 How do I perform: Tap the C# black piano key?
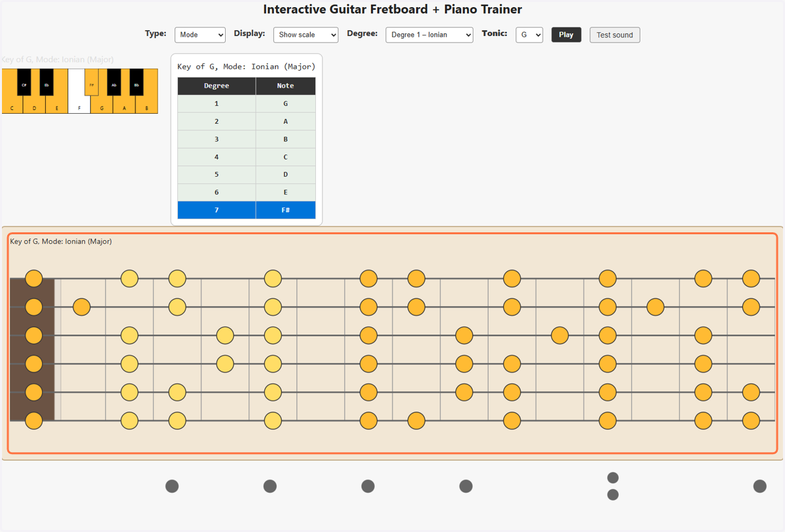click(x=24, y=82)
